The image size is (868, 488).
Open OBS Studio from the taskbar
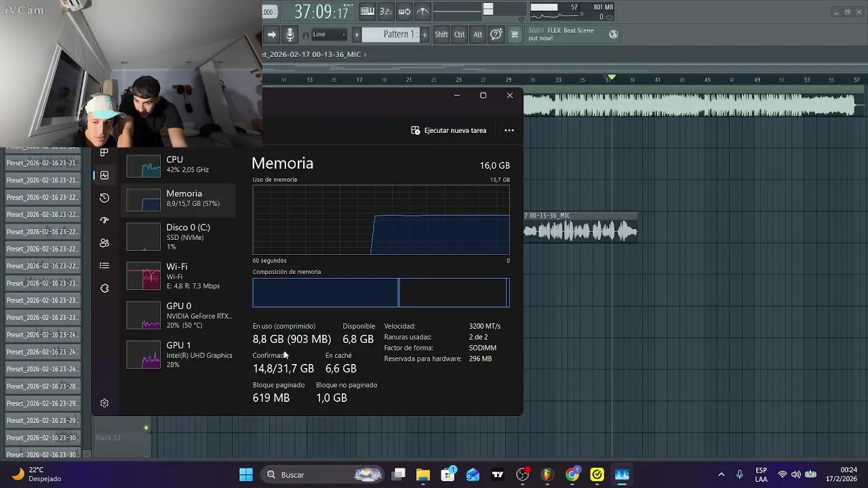[x=523, y=474]
